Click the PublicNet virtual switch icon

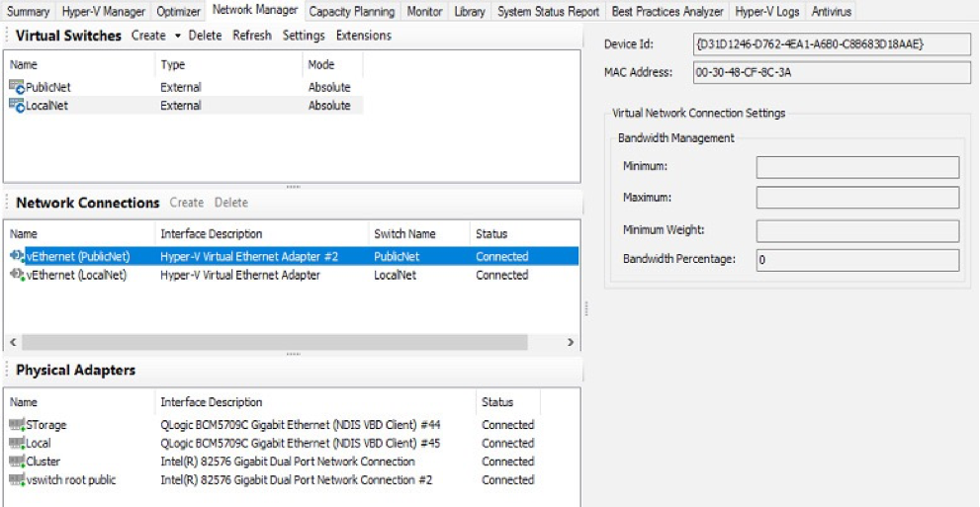point(17,87)
